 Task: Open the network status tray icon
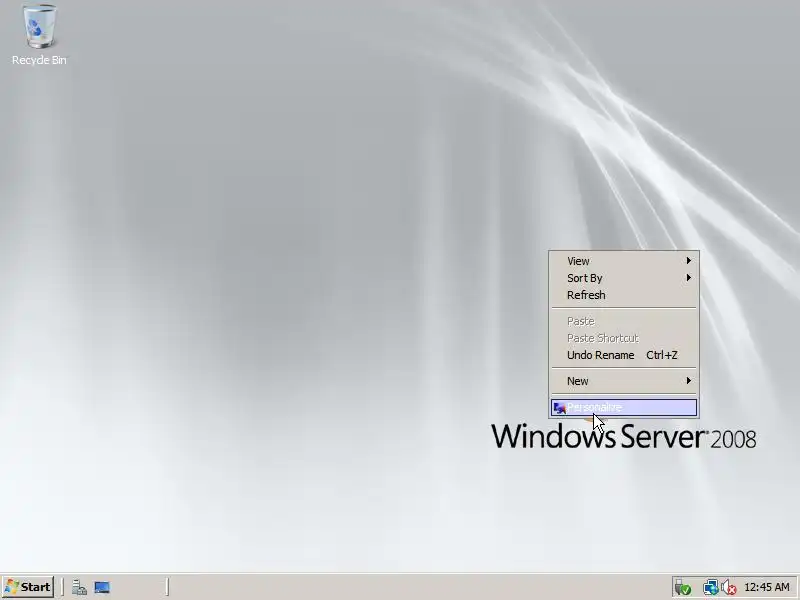point(710,588)
